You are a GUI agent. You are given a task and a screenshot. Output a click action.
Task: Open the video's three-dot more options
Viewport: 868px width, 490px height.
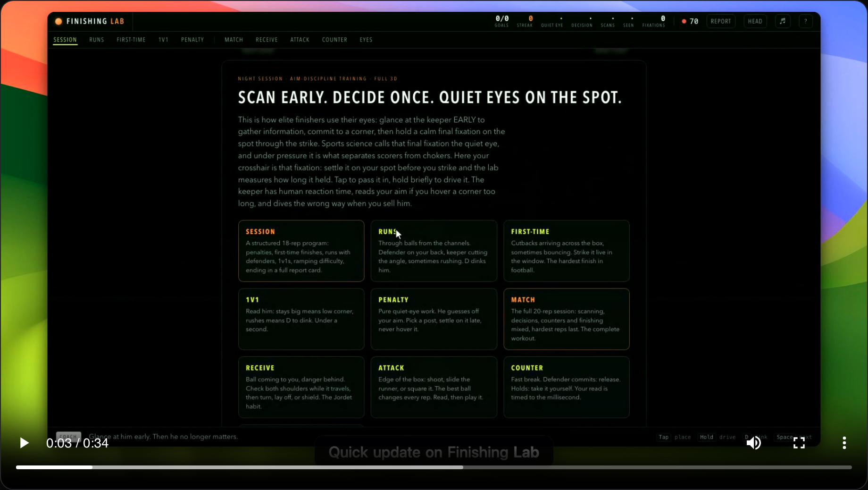tap(844, 443)
